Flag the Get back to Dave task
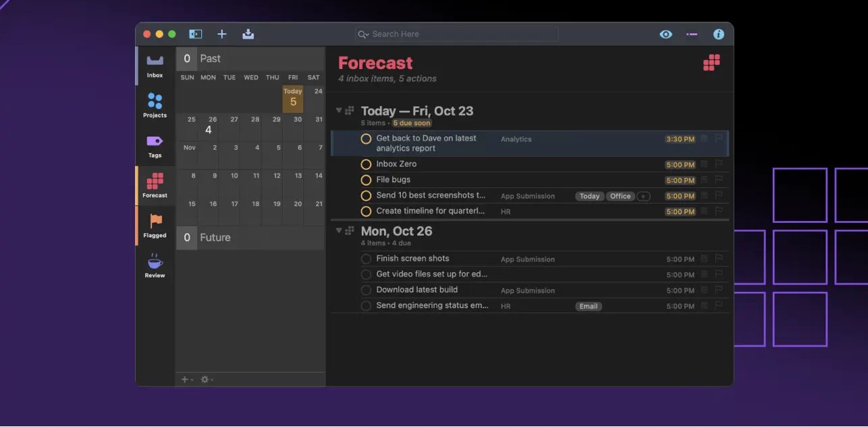868x427 pixels. tap(718, 139)
